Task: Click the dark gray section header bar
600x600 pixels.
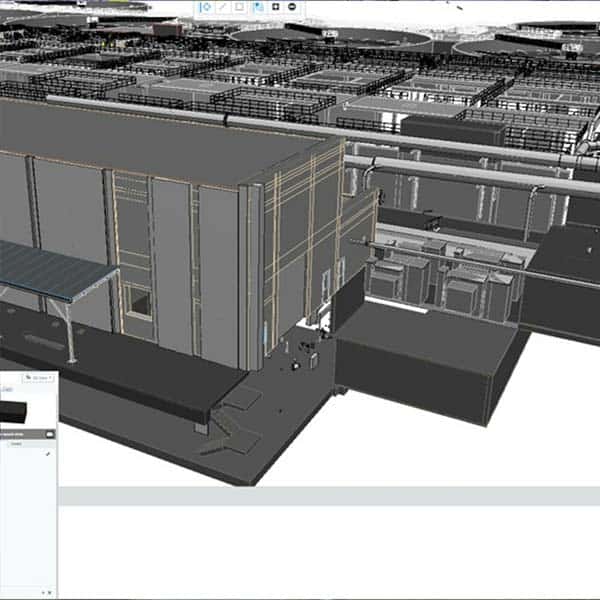Action: pyautogui.click(x=24, y=435)
